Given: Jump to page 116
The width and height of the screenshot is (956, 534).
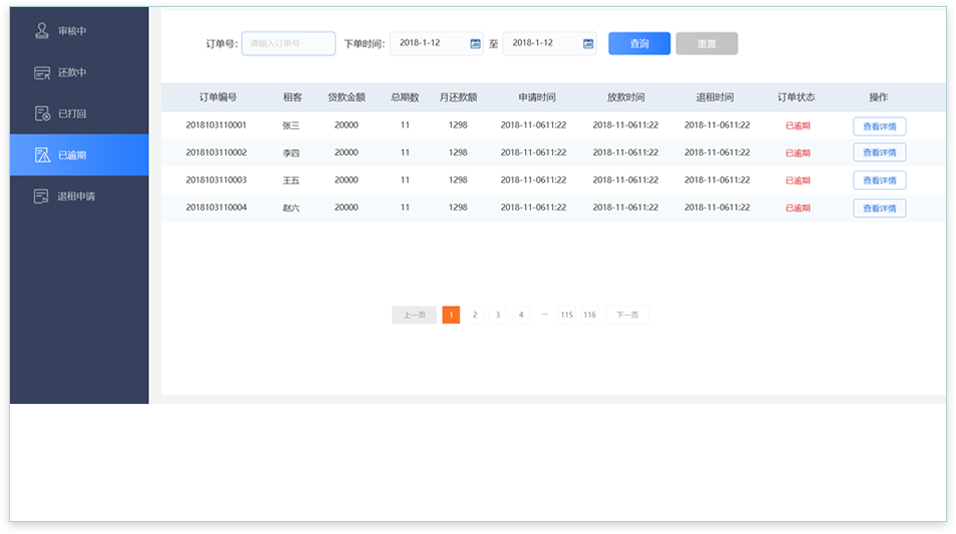Looking at the screenshot, I should click(590, 315).
